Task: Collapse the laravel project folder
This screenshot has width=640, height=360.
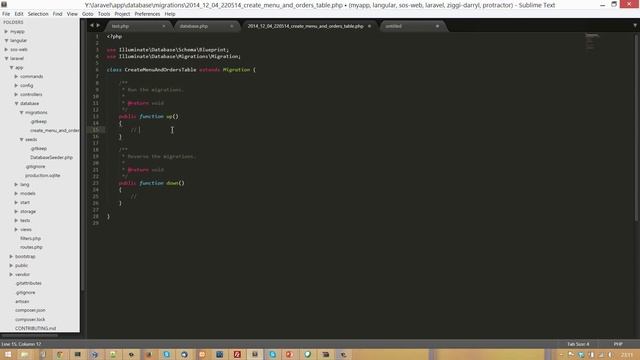Action: click(6, 58)
